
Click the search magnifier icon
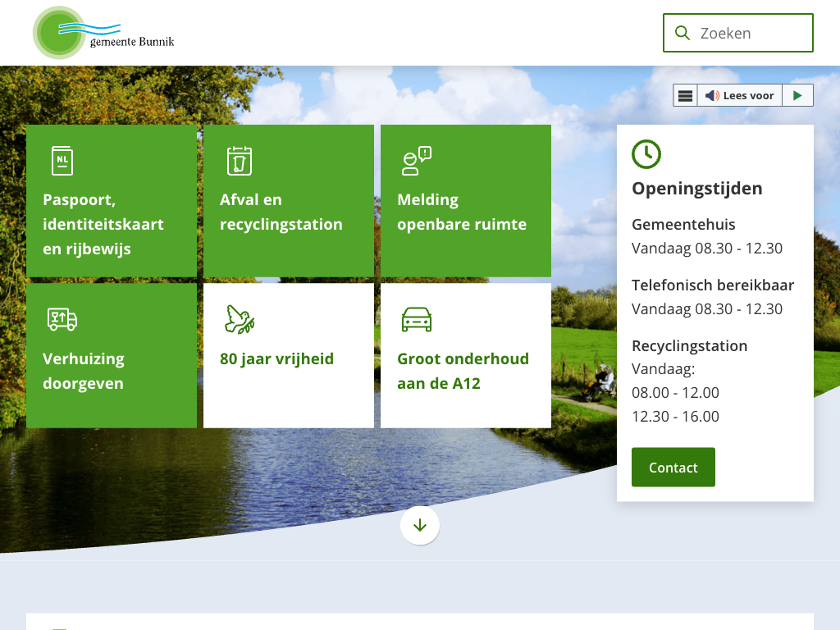[x=682, y=33]
